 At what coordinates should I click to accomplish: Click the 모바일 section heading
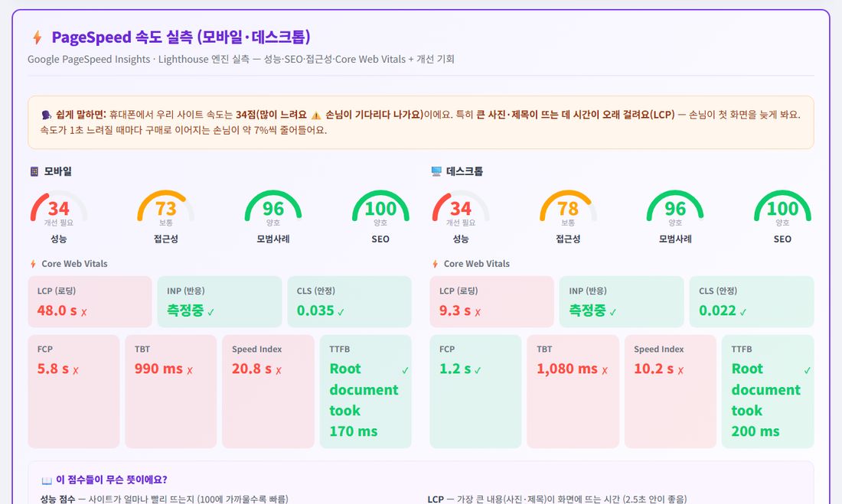(x=58, y=171)
